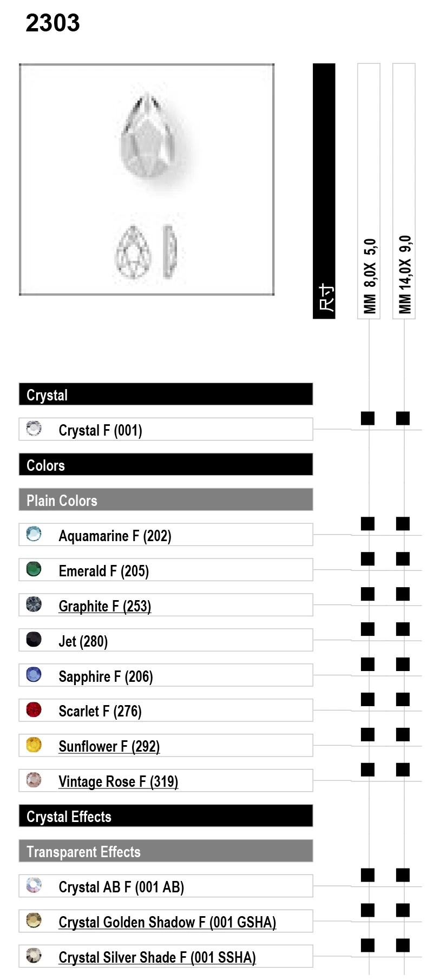Open the Sunflower F (292) link

pos(109,746)
